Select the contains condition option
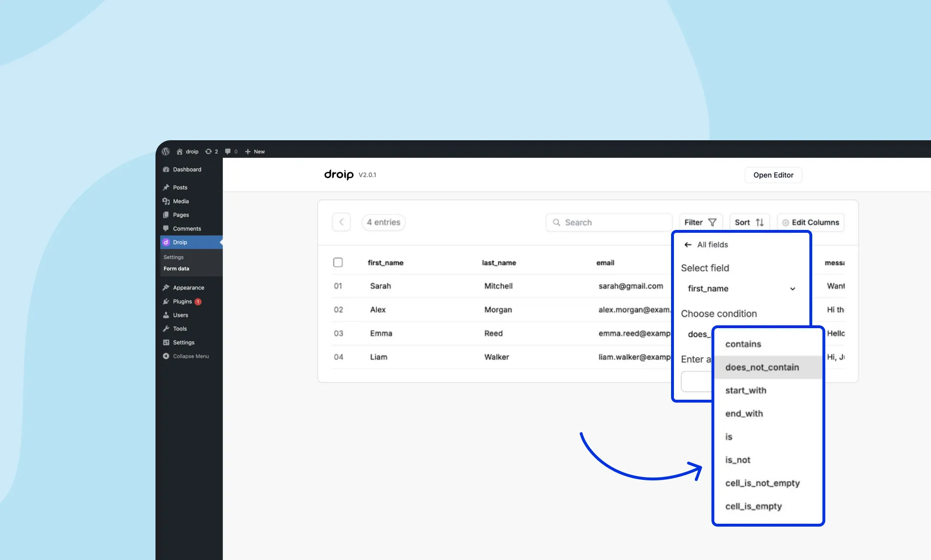931x560 pixels. pos(768,344)
